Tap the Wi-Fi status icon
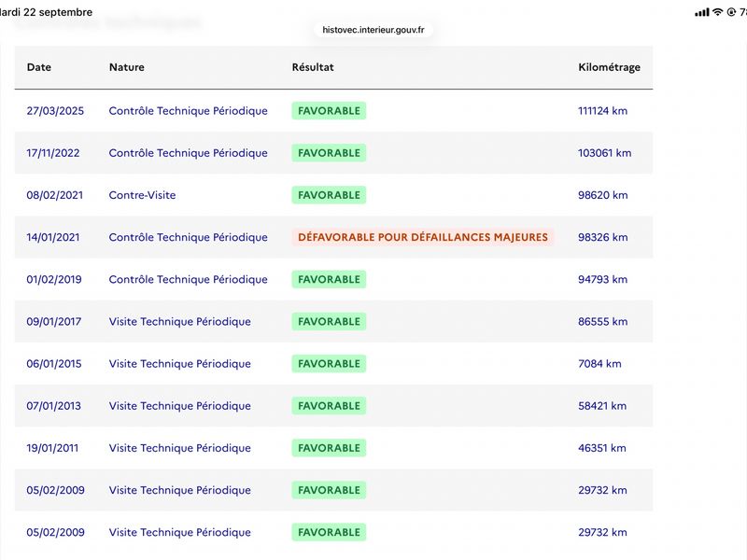 pyautogui.click(x=717, y=12)
